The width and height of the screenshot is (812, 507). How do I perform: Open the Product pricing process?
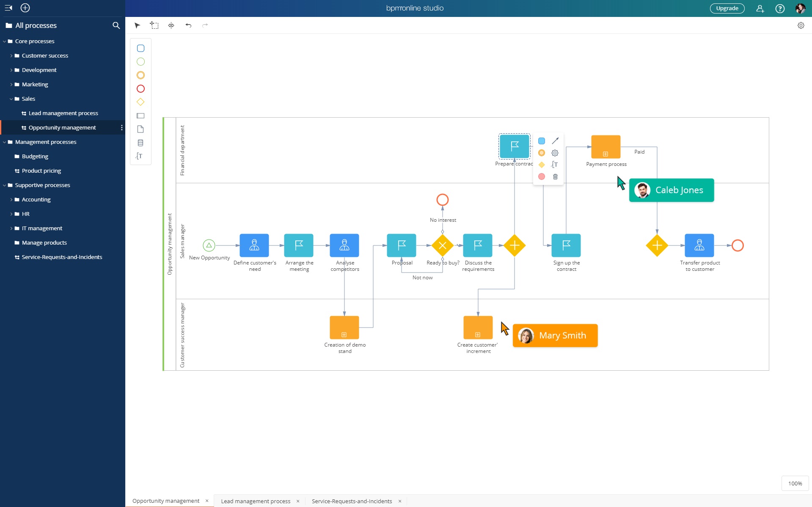point(41,171)
